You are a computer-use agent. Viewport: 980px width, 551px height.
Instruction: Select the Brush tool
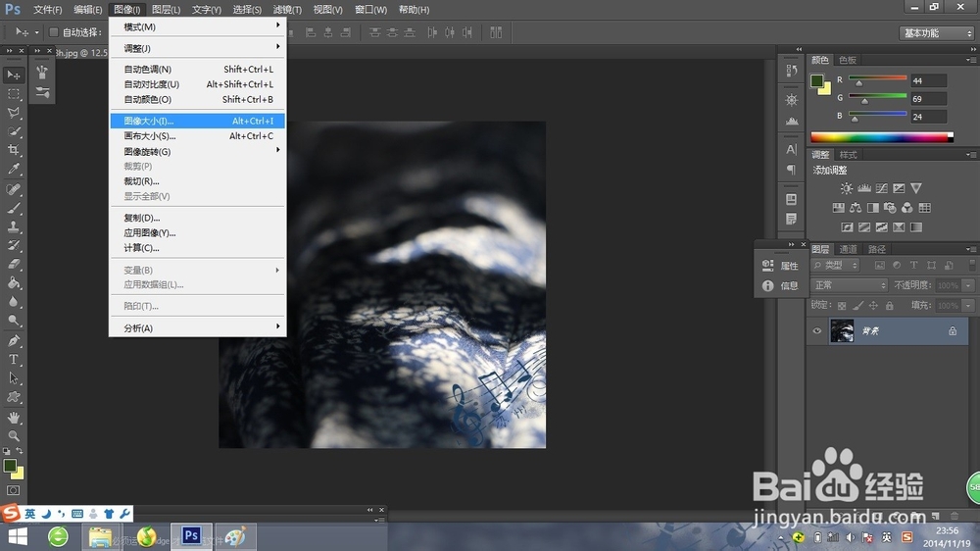[13, 208]
